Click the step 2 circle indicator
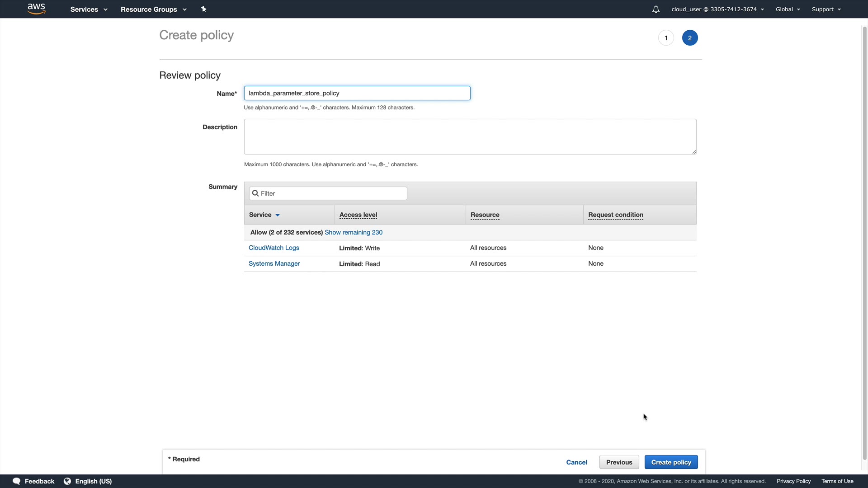This screenshot has width=868, height=488. 689,38
